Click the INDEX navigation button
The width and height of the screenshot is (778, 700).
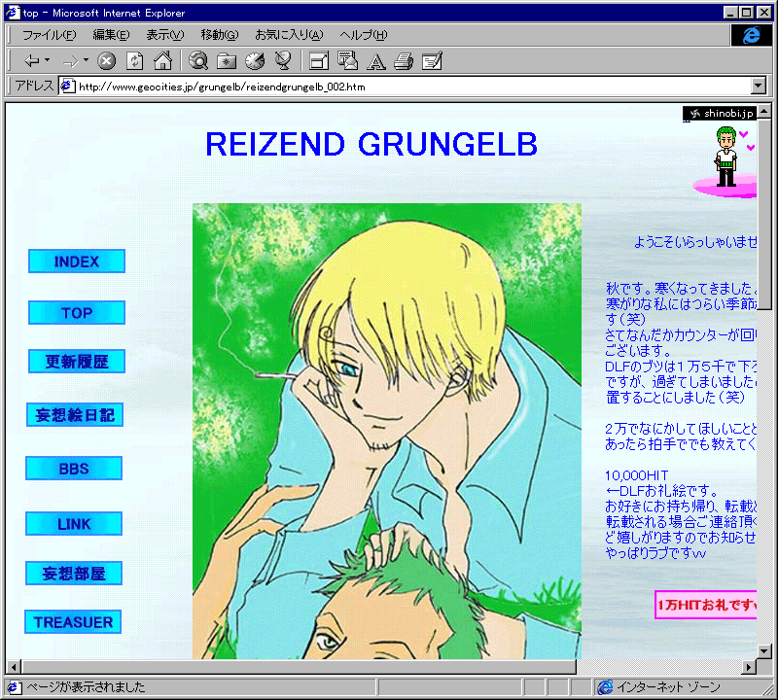77,261
